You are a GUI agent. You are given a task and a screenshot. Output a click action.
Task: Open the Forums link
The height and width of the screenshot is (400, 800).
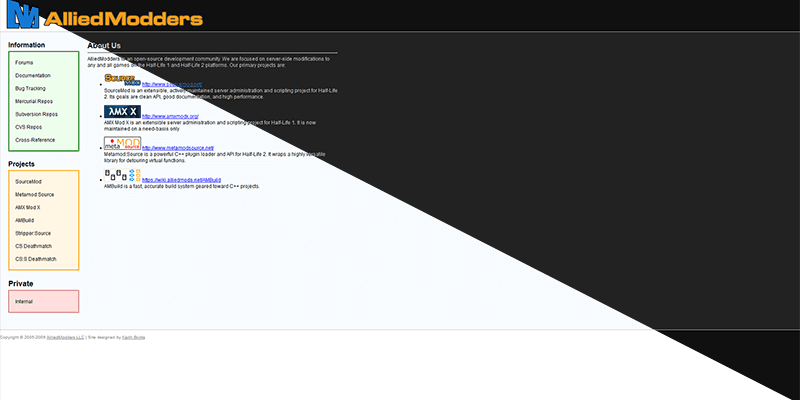(x=24, y=63)
